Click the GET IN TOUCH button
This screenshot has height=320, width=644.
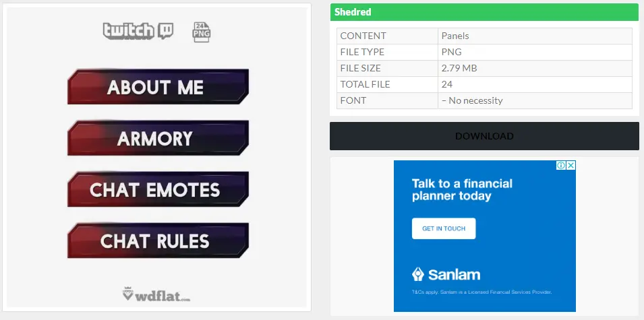(x=444, y=228)
